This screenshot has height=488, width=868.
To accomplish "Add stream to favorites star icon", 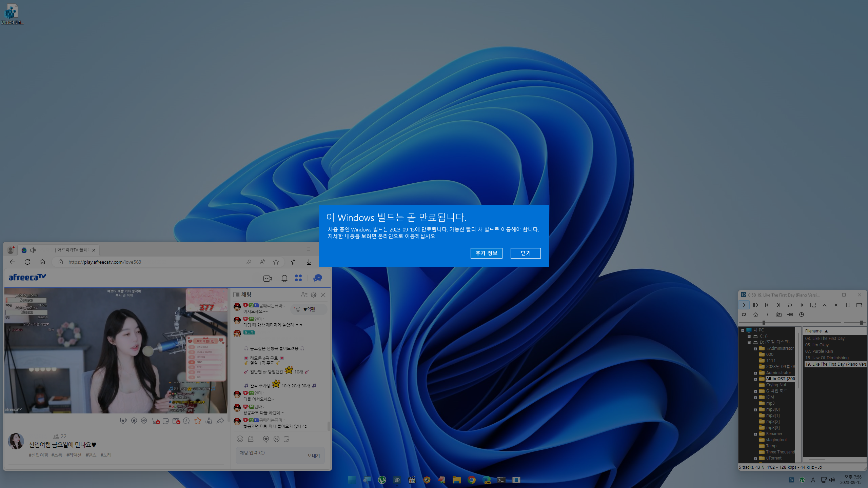I will (198, 421).
